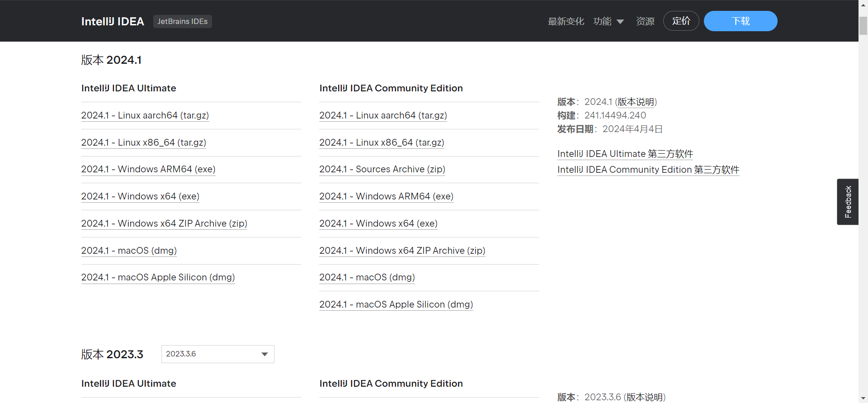868x403 pixels.
Task: Download Community Edition 2024.1 macOS (dmg)
Action: point(367,277)
